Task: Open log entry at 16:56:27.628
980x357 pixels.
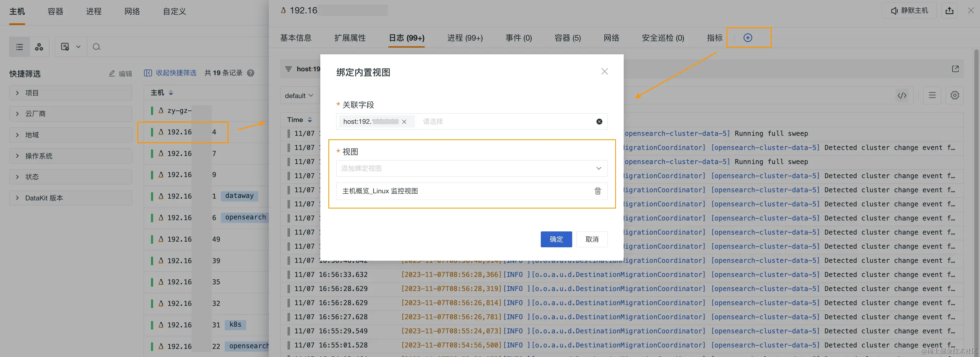Action: pos(622,317)
